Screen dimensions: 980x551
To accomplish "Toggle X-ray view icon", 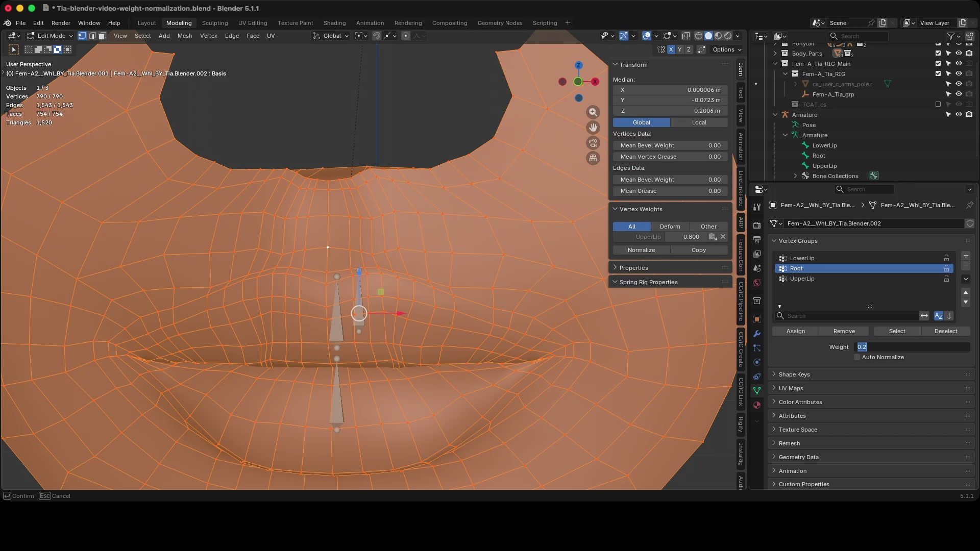I will (x=686, y=36).
